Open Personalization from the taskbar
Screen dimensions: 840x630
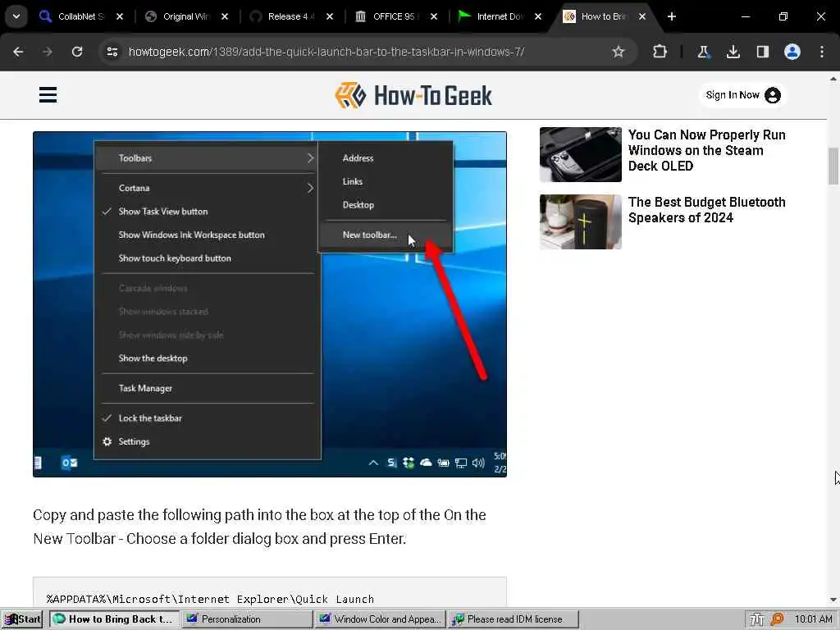[248, 619]
